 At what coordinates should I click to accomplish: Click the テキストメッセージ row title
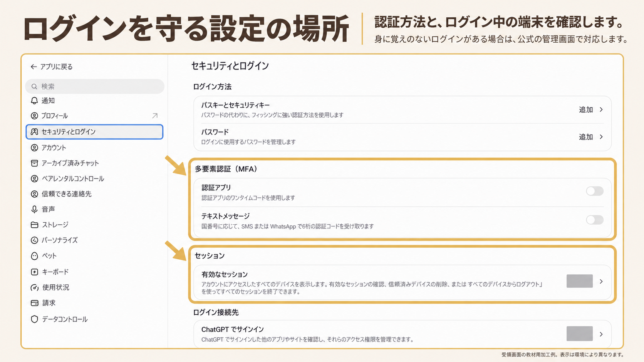pyautogui.click(x=226, y=216)
